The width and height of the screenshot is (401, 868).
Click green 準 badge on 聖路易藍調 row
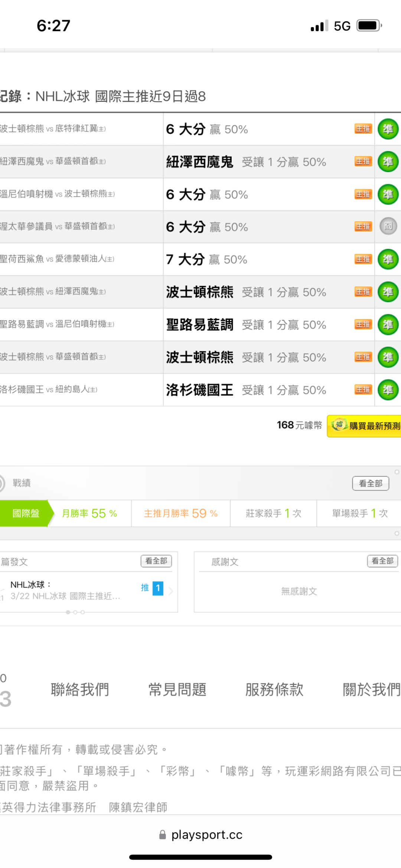(x=388, y=325)
